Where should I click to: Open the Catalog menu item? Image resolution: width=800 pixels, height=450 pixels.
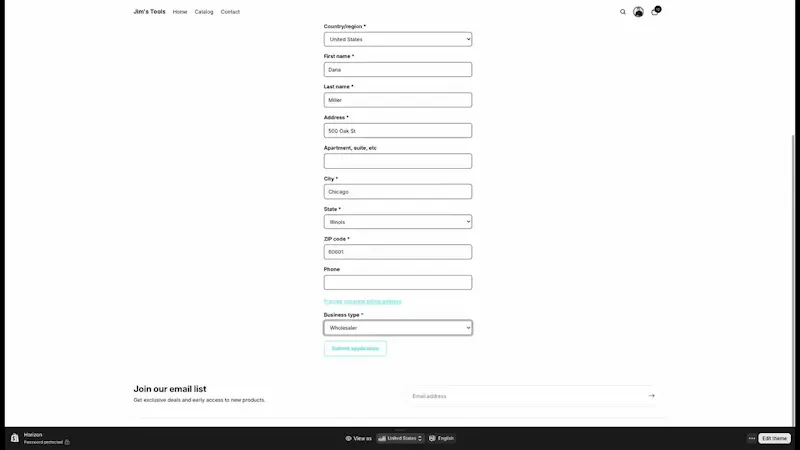[x=204, y=12]
